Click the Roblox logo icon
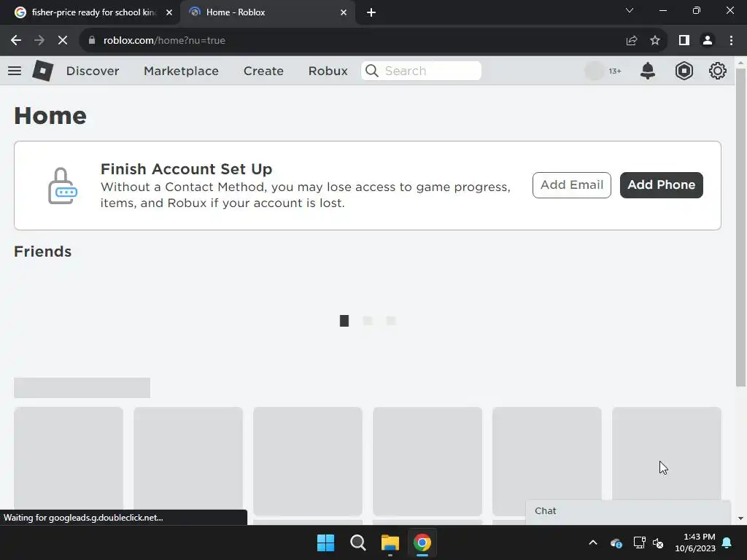Screen dimensions: 747x560 click(42, 71)
